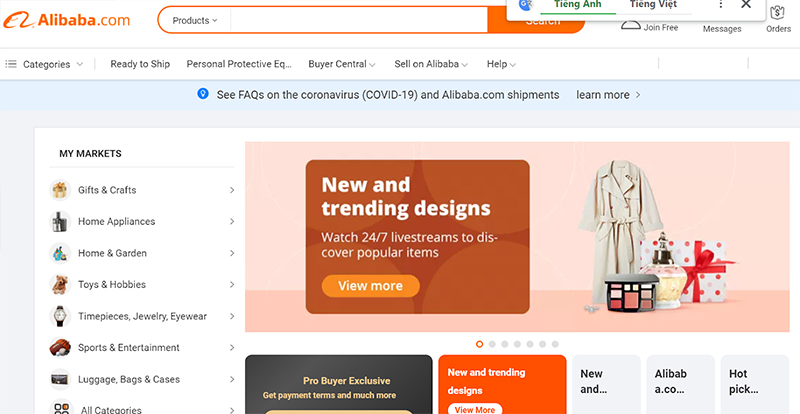Open Sports & Entertainment balls icon
Screen dimensions: 800x414
click(x=60, y=348)
